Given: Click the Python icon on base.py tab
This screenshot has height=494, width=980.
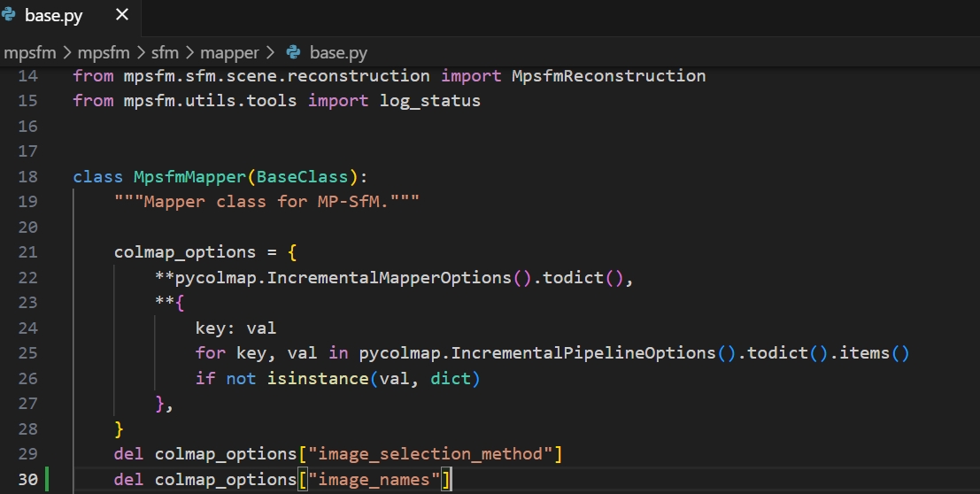Looking at the screenshot, I should pos(12,16).
